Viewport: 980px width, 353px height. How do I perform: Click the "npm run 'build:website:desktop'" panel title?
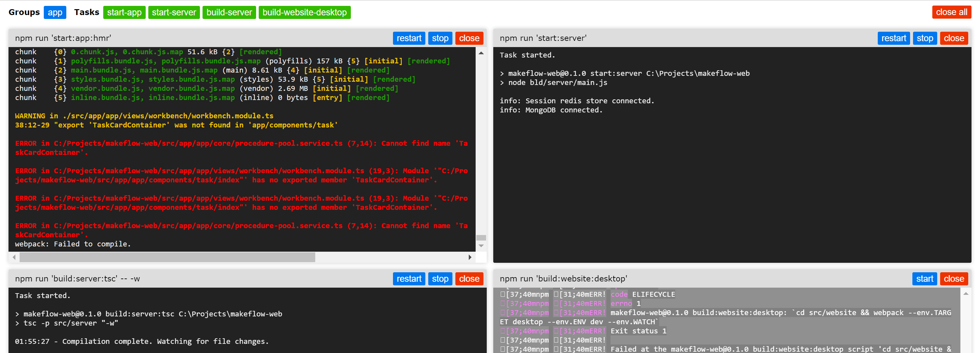click(563, 279)
